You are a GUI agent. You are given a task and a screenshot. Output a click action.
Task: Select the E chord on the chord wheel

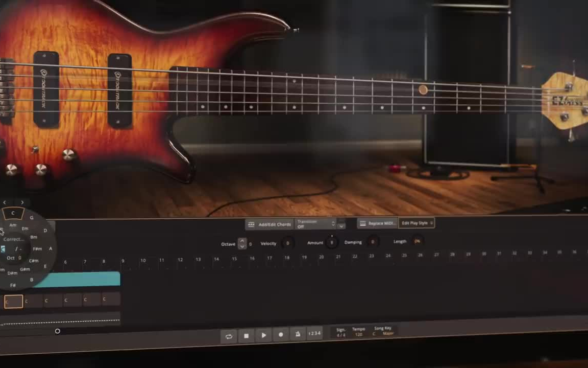click(45, 266)
